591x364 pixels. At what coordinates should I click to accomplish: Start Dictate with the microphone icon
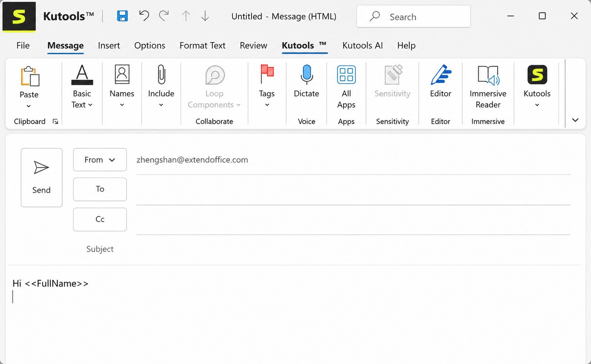coord(307,74)
